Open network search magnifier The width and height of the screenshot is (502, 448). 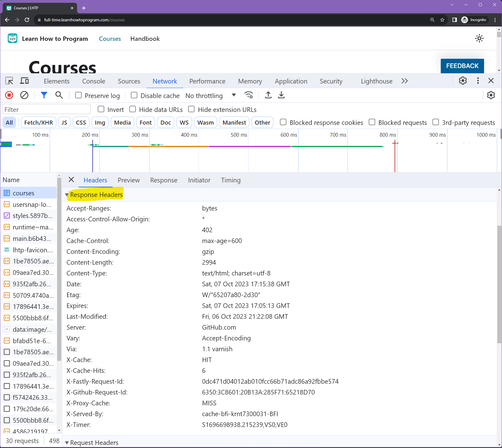[x=59, y=95]
